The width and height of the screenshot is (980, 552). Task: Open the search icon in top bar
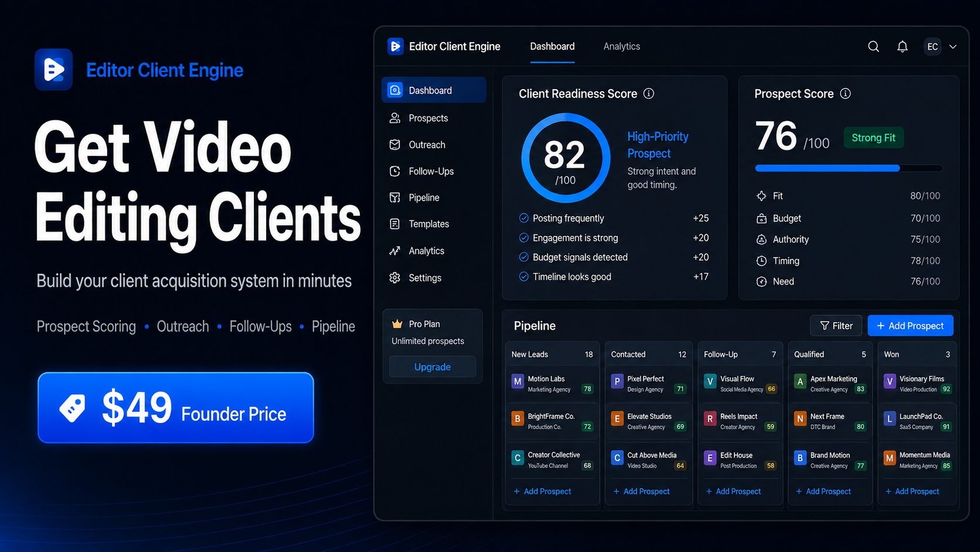[873, 46]
